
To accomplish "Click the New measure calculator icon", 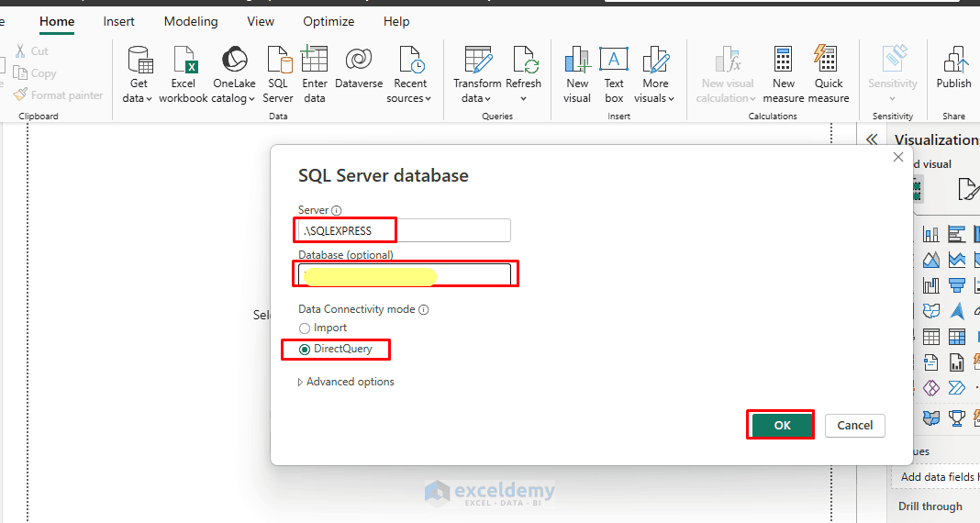I will [783, 60].
